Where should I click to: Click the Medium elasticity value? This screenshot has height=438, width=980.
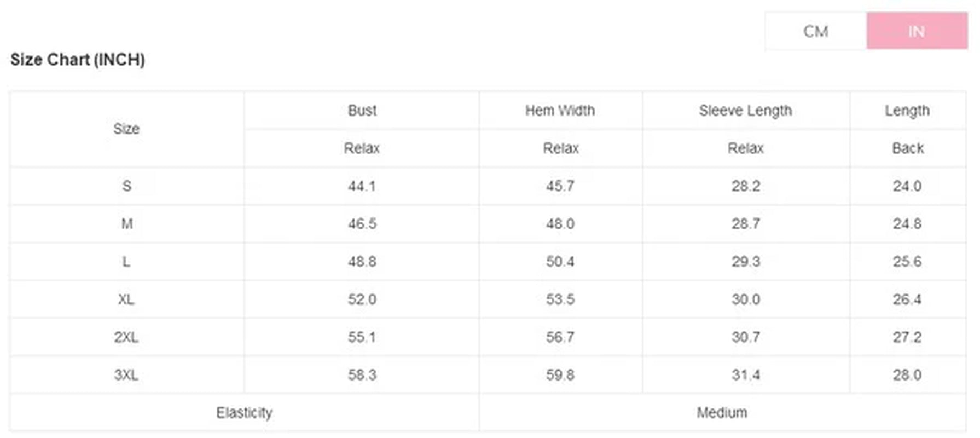[x=722, y=413]
